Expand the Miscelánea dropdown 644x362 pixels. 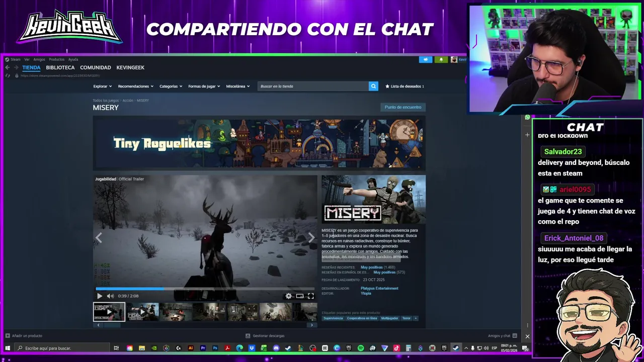(x=238, y=86)
